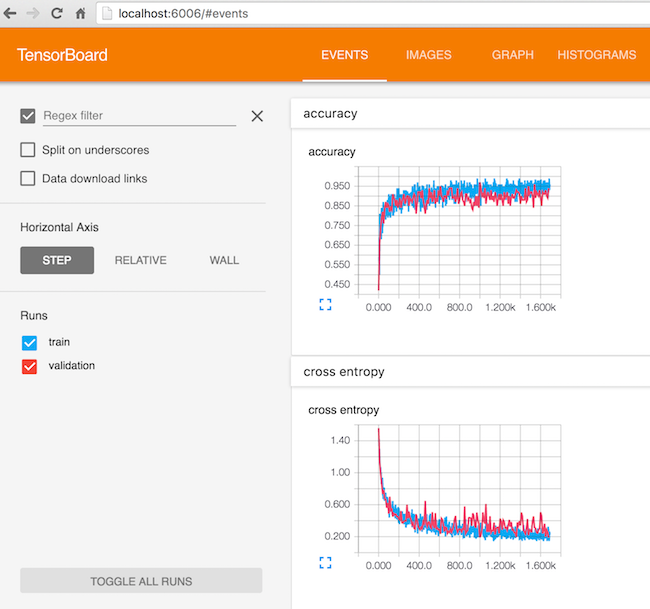Collapse the cross entropy section header
The width and height of the screenshot is (650, 609).
point(471,371)
